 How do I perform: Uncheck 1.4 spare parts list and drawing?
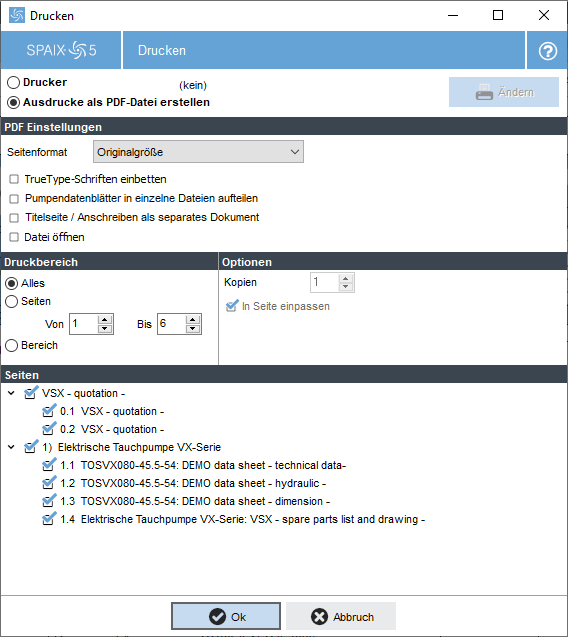48,519
